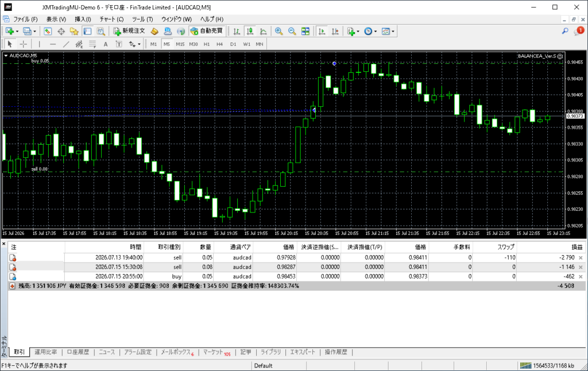
Task: Click the 新規注文 new order button
Action: [x=129, y=31]
